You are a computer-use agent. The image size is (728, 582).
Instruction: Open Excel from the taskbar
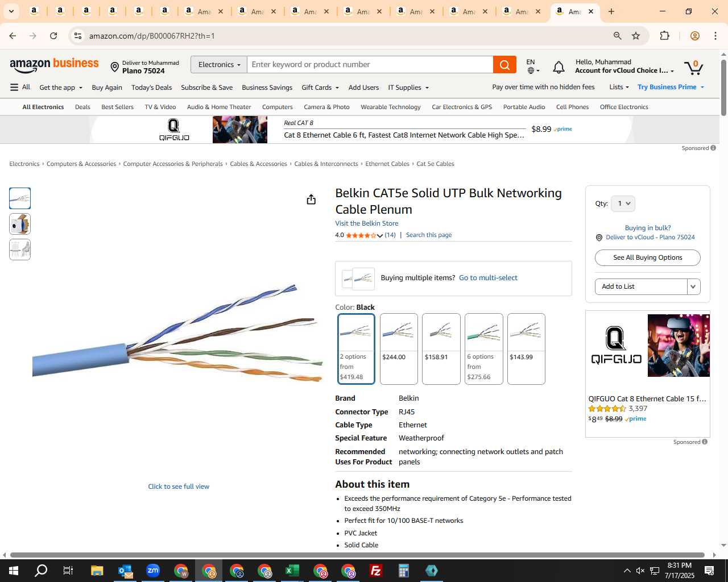pyautogui.click(x=292, y=571)
